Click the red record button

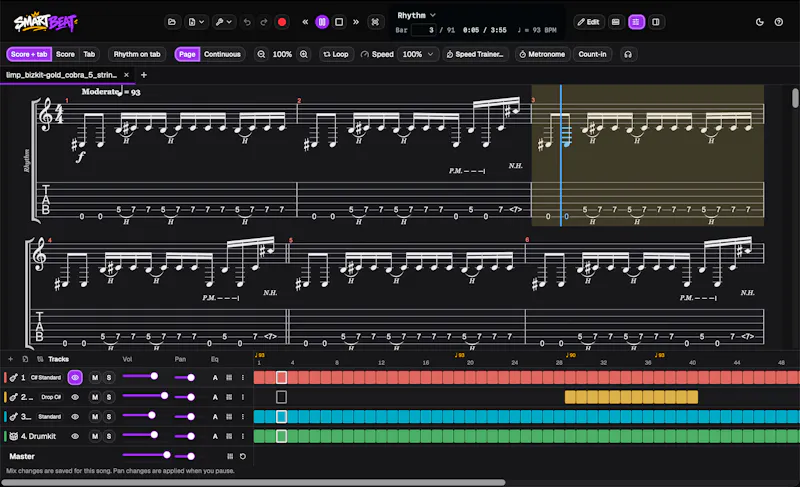282,22
